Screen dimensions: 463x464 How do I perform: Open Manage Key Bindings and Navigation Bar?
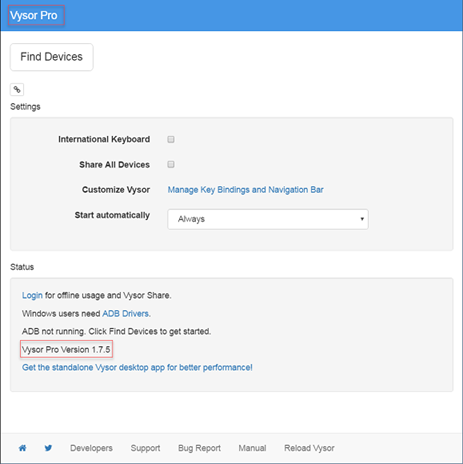(246, 190)
